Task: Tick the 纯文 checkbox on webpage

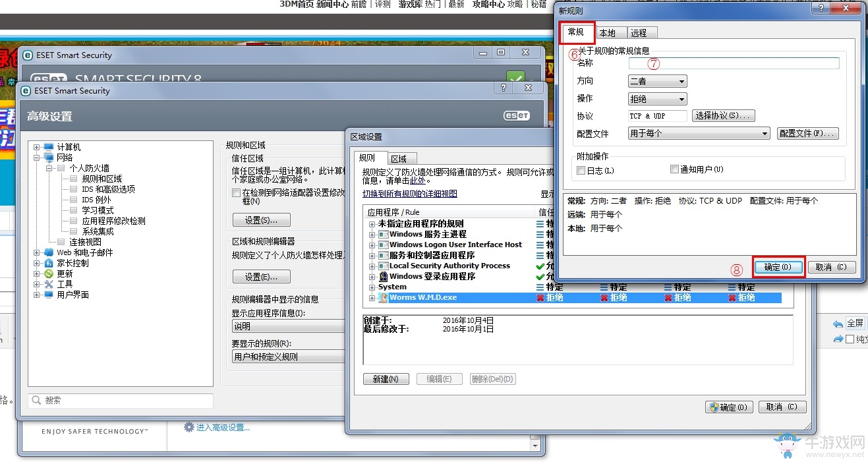Action: [x=850, y=339]
